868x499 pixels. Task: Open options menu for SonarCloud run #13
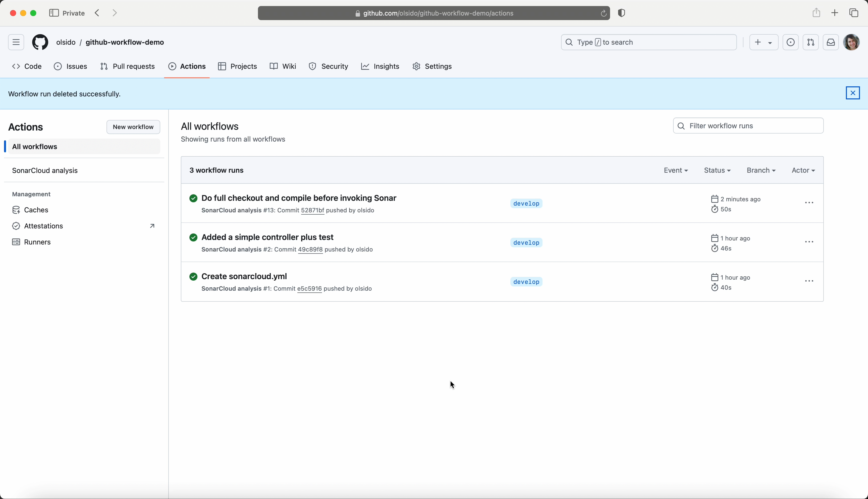click(x=809, y=203)
